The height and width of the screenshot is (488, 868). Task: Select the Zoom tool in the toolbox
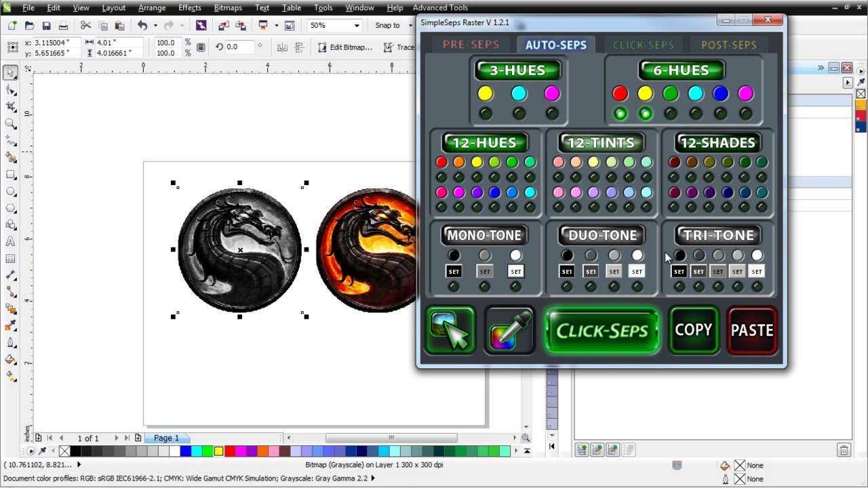click(10, 123)
